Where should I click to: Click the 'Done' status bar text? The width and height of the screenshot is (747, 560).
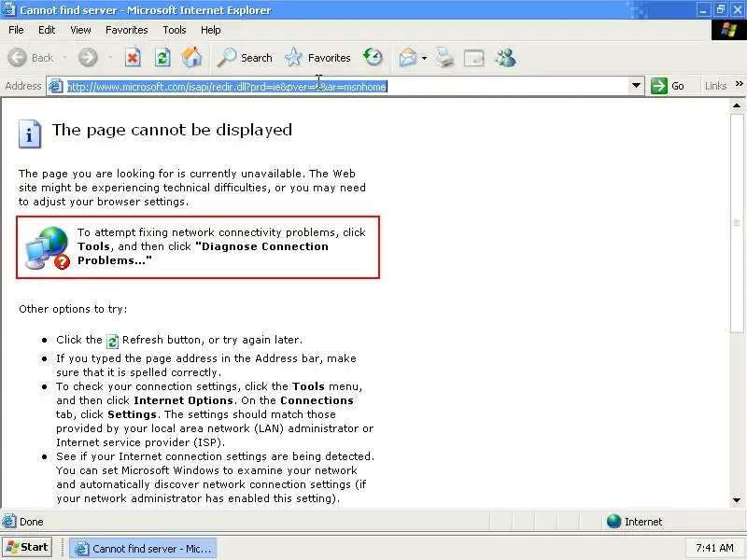pyautogui.click(x=32, y=522)
